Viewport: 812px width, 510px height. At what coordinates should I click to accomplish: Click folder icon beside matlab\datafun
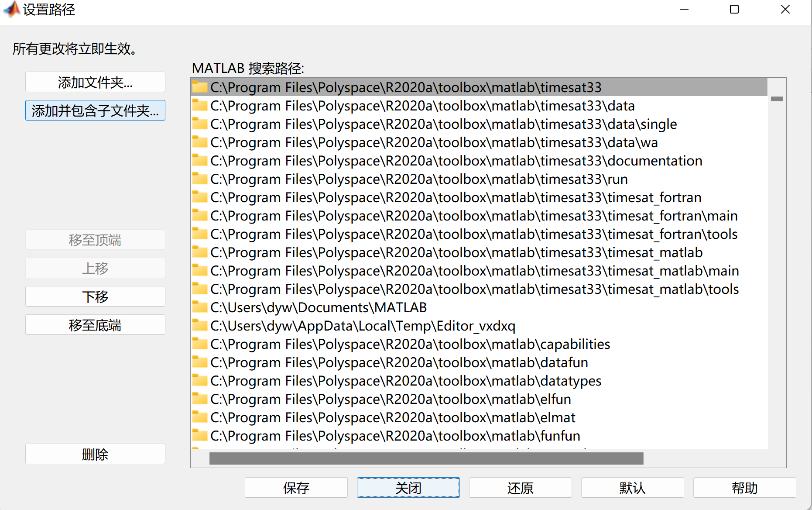click(x=200, y=362)
